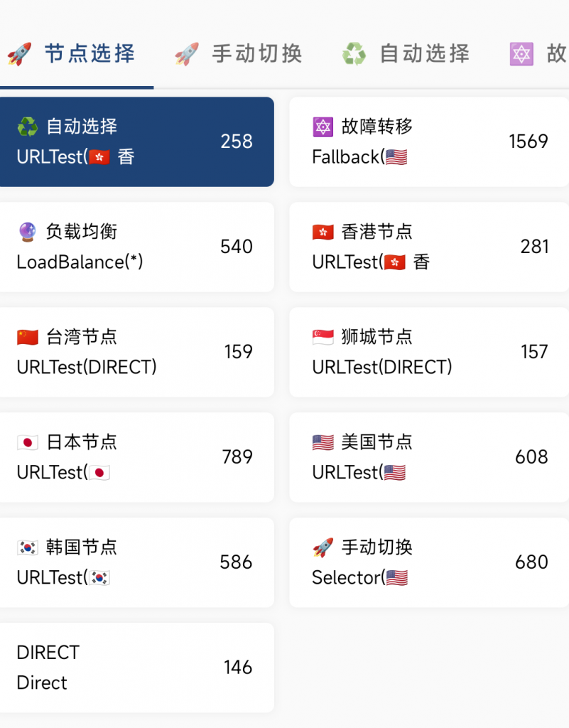
Task: Open the partially visible 故 tab
Action: 538,54
